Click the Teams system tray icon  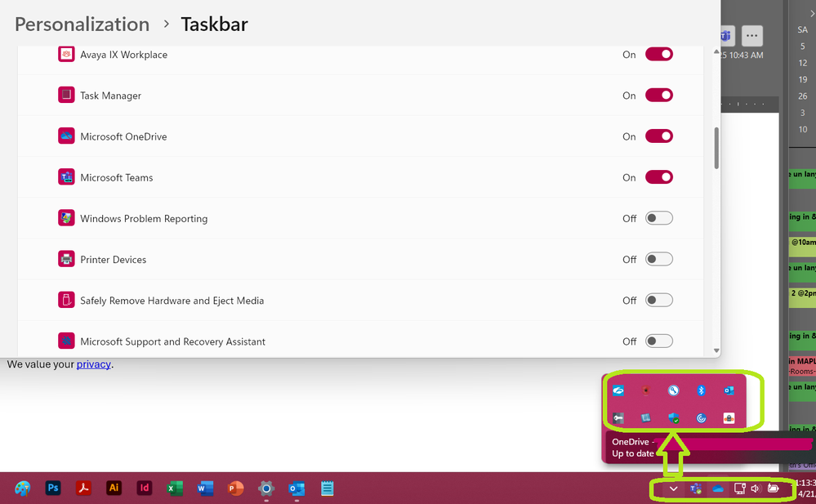pyautogui.click(x=696, y=489)
